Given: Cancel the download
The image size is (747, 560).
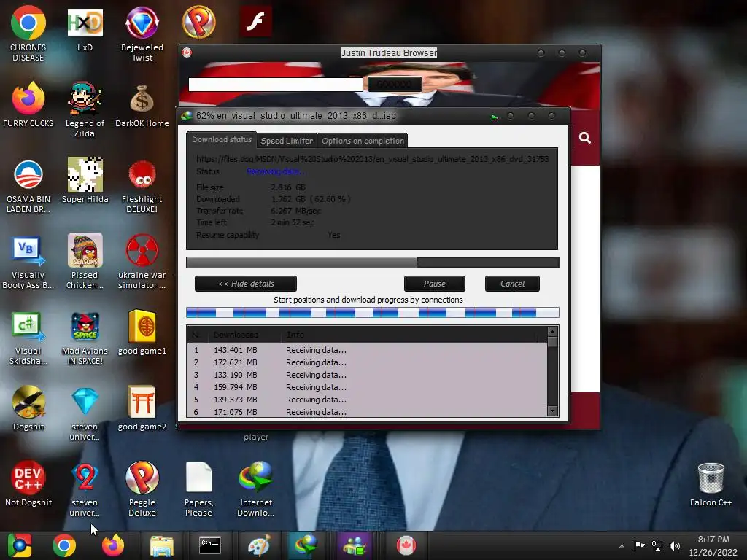Looking at the screenshot, I should [x=512, y=284].
